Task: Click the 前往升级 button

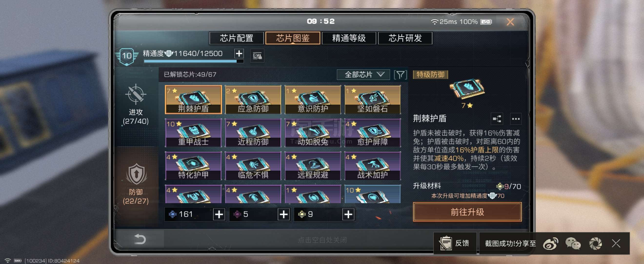Action: 467,212
